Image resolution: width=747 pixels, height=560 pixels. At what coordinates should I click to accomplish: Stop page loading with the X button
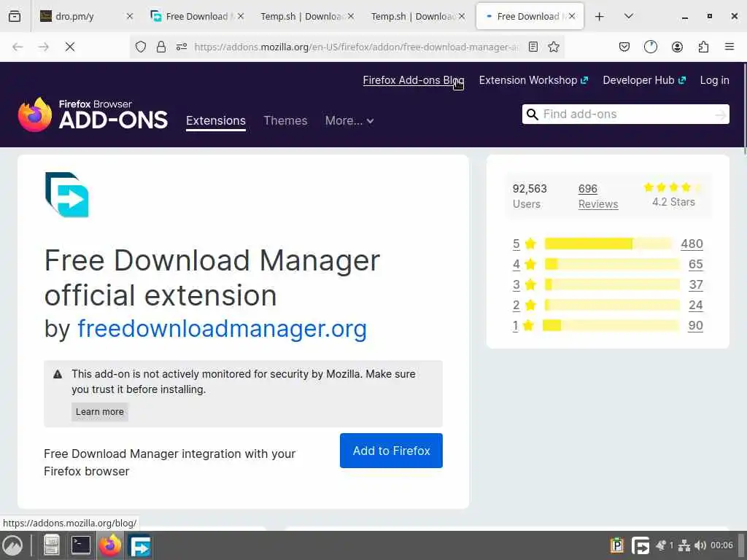pyautogui.click(x=70, y=47)
